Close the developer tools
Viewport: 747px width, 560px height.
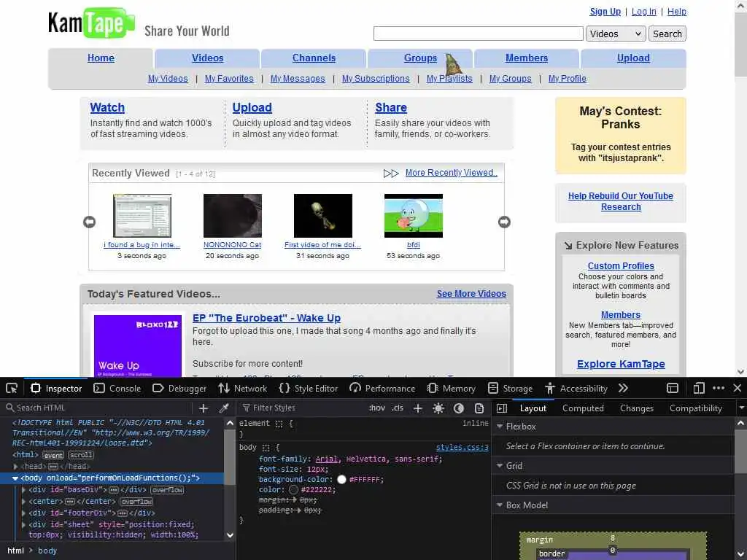(x=737, y=389)
